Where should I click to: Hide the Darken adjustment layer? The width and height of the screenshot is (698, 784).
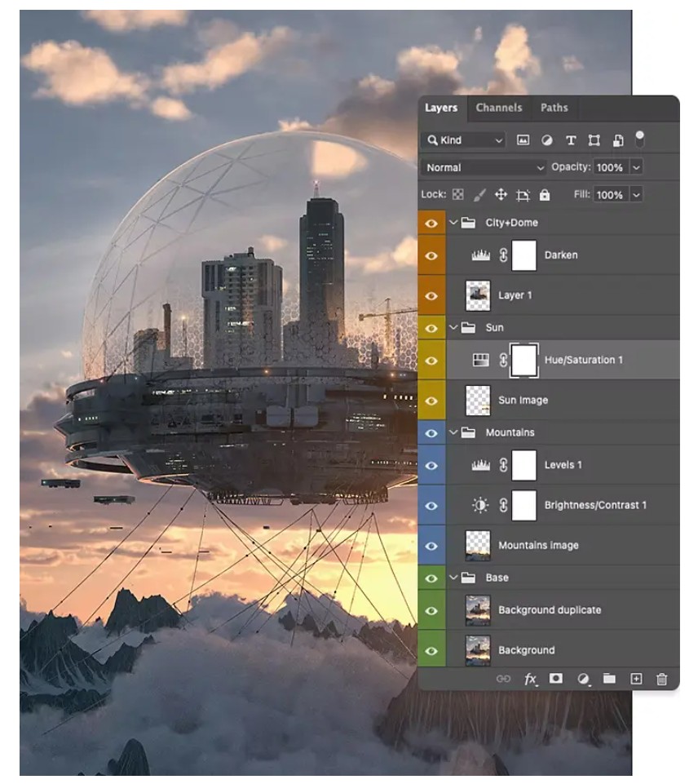coord(431,255)
